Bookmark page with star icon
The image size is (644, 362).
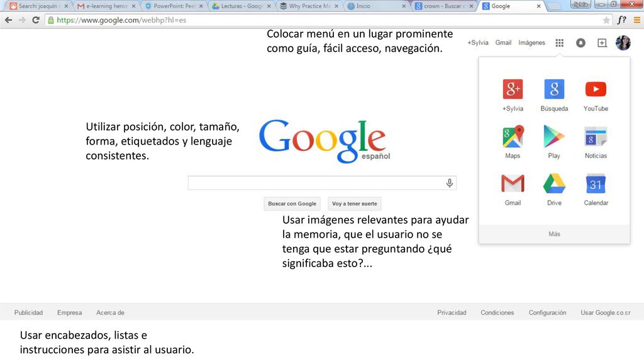606,20
